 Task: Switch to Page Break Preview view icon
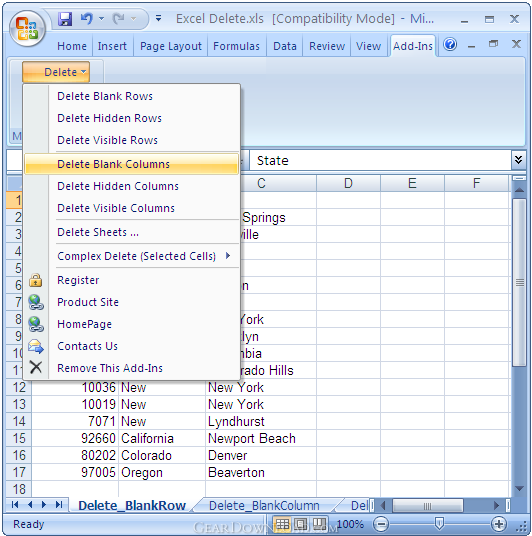[319, 523]
